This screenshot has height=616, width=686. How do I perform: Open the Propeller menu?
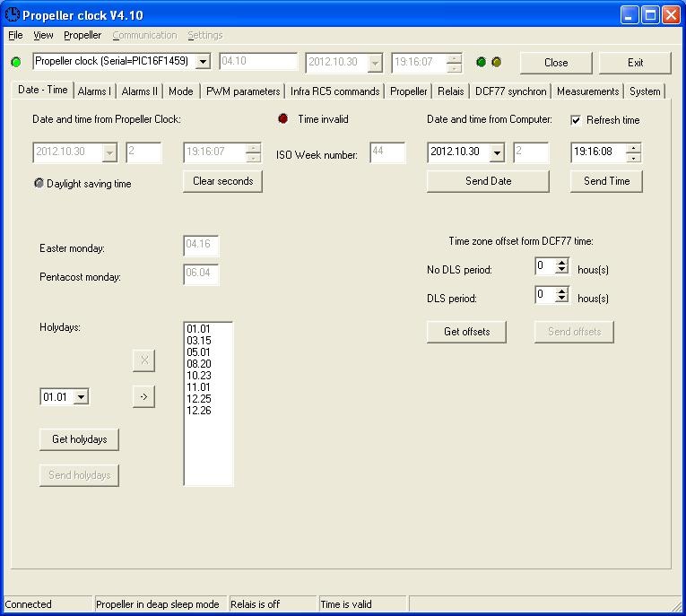tap(82, 35)
